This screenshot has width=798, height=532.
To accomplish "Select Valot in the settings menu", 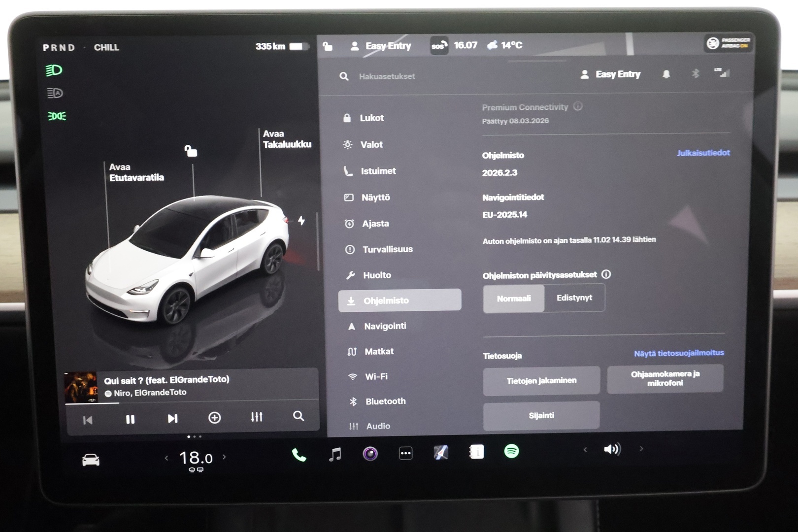I will click(371, 144).
